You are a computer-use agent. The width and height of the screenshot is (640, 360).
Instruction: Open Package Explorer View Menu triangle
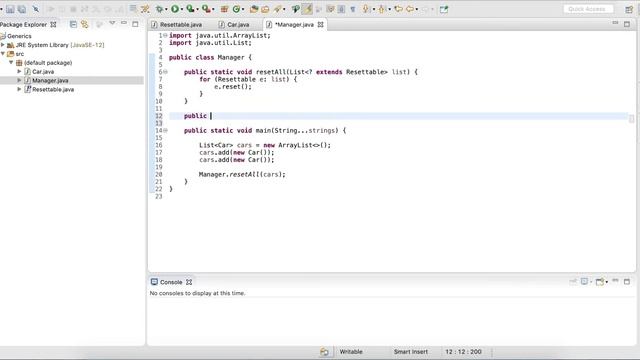pyautogui.click(x=112, y=24)
